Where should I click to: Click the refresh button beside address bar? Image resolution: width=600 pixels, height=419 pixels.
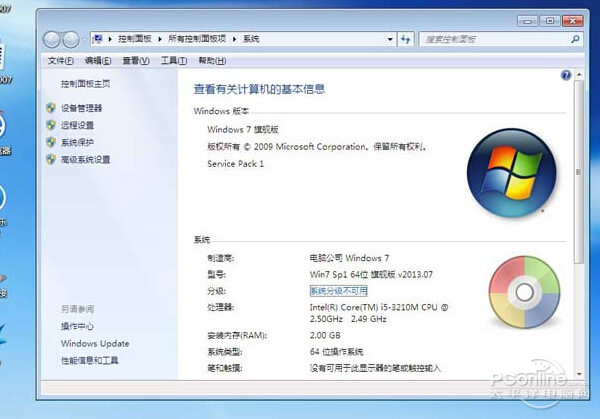click(x=406, y=39)
